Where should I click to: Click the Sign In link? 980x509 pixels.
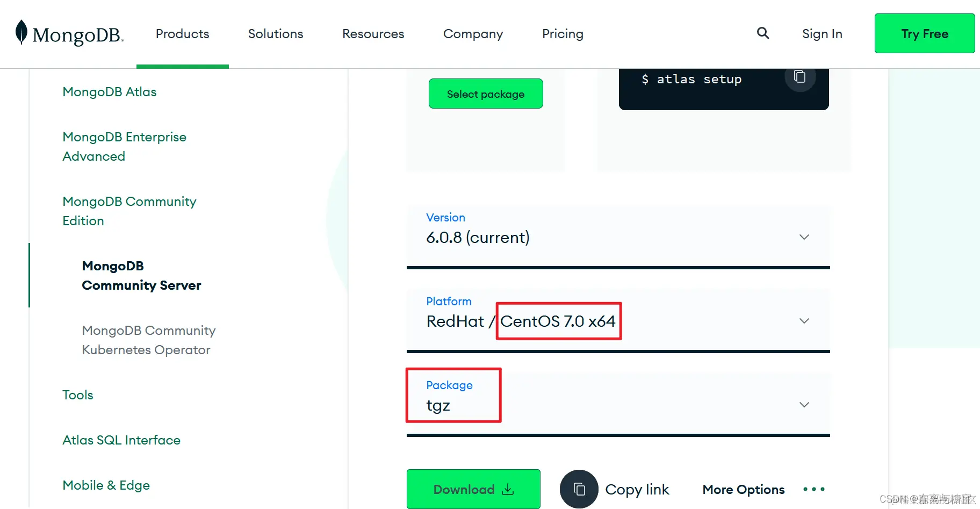(822, 34)
